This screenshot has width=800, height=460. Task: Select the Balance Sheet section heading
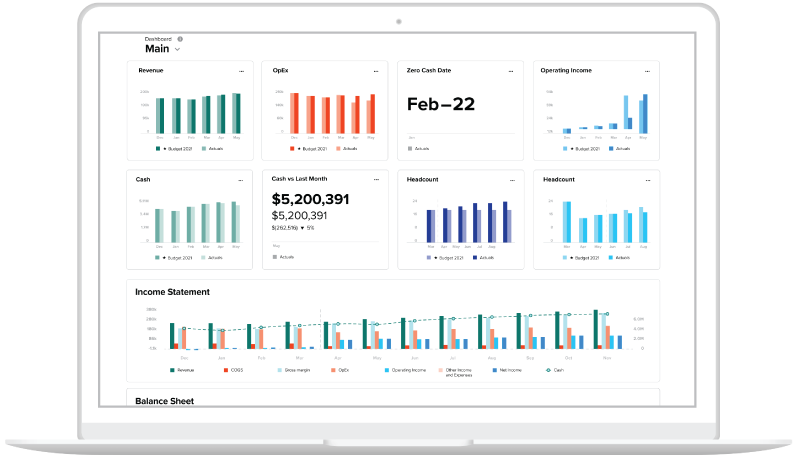(x=164, y=401)
